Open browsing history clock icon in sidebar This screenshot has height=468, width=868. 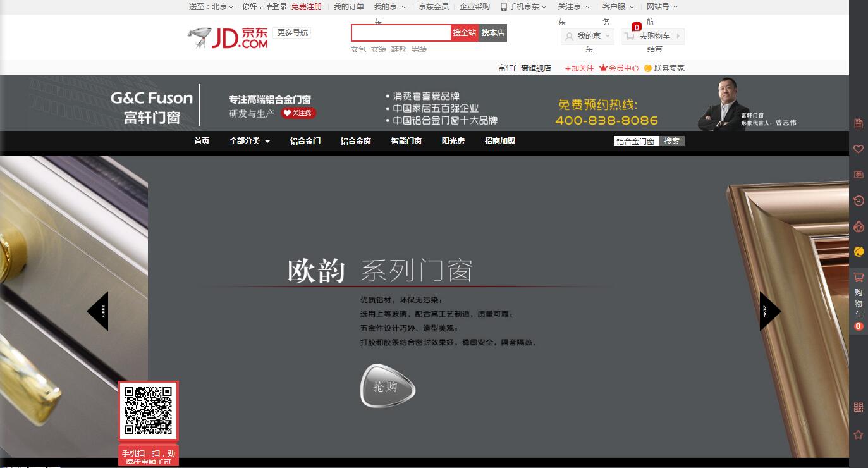tap(858, 200)
